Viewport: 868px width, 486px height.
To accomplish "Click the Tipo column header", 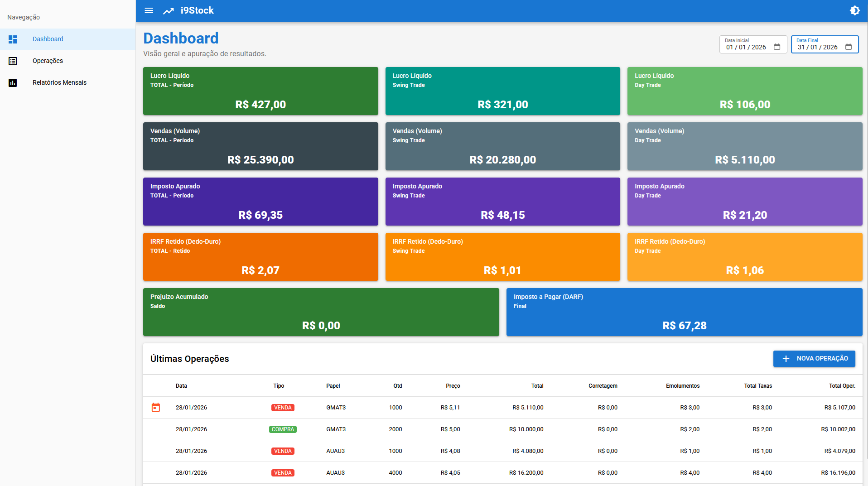I will [x=279, y=386].
